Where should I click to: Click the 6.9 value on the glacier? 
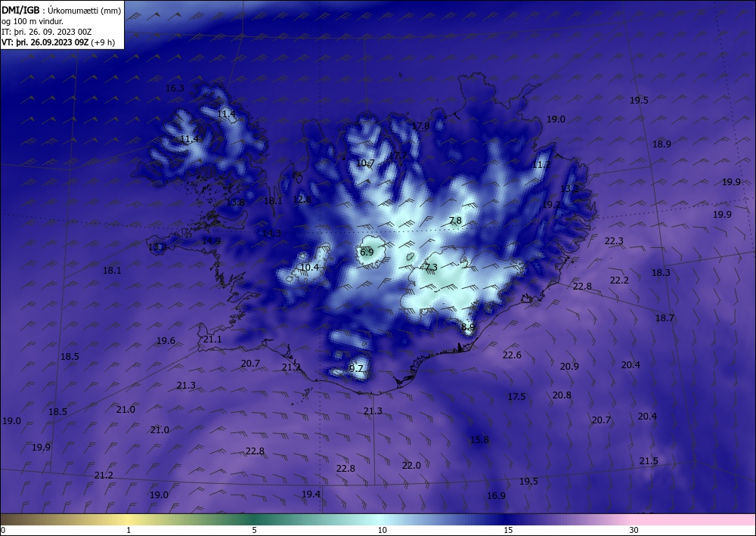point(367,252)
